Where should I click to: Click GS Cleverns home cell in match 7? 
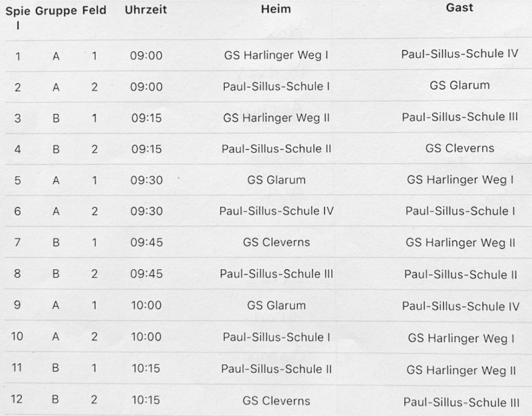click(276, 242)
